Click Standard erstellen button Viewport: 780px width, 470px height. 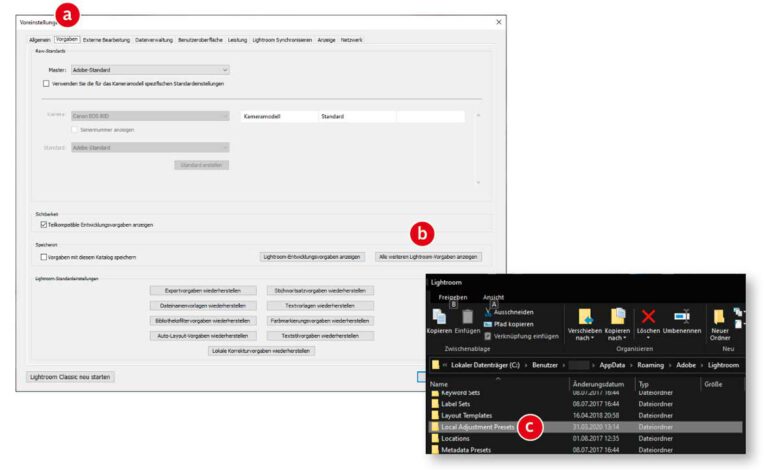(x=201, y=165)
